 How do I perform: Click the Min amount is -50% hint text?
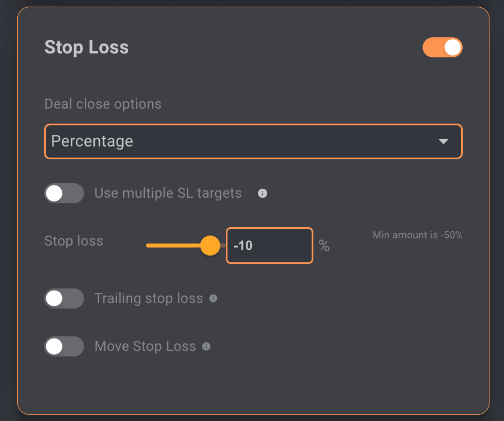point(417,235)
